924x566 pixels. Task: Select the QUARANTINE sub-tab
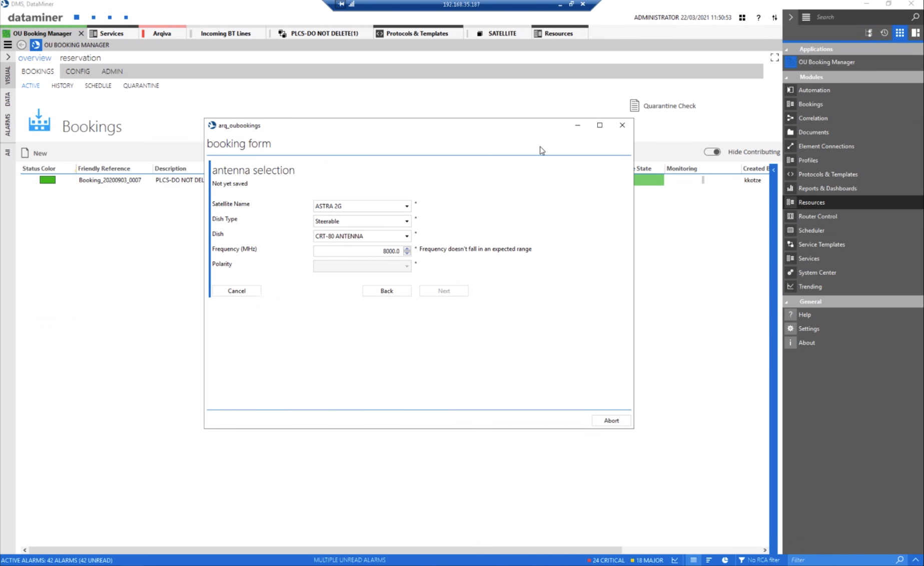coord(141,86)
